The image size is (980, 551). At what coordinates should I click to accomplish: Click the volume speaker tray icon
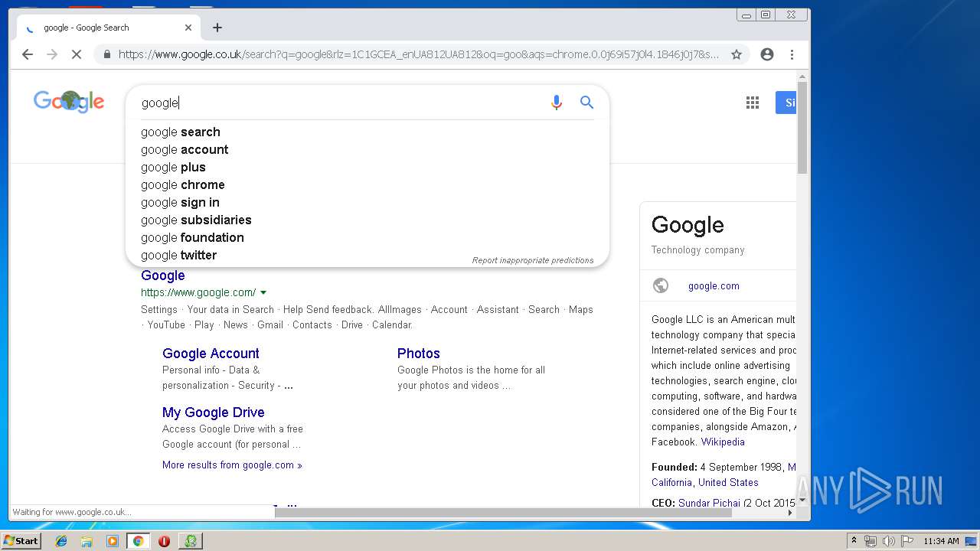(x=888, y=541)
